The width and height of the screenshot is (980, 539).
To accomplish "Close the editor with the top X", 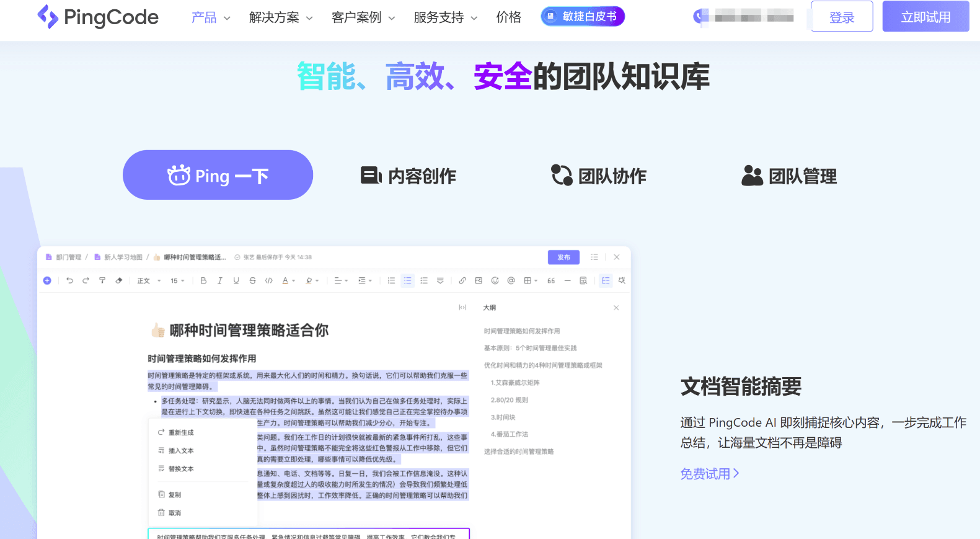I will point(617,257).
